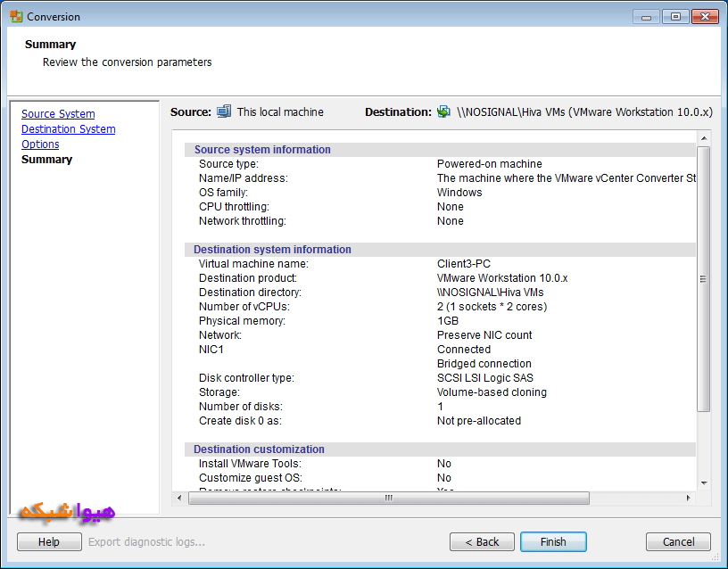Select the Bridged connection value
This screenshot has height=569, width=728.
click(x=484, y=364)
